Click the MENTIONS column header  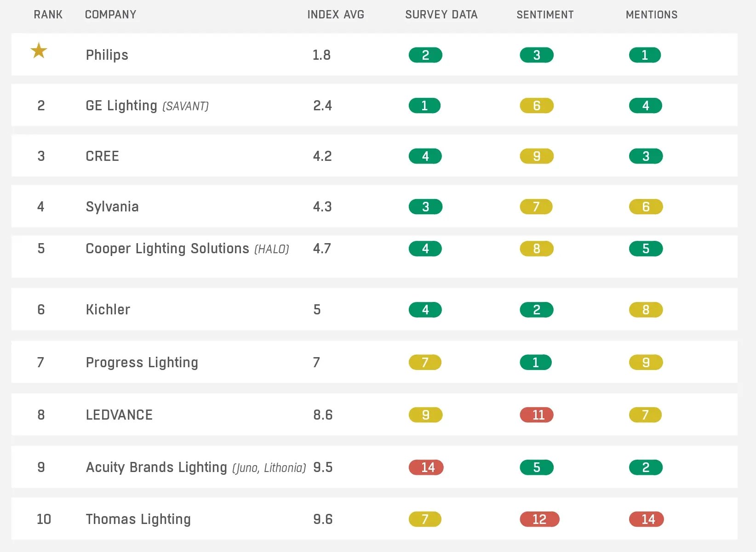pos(652,15)
